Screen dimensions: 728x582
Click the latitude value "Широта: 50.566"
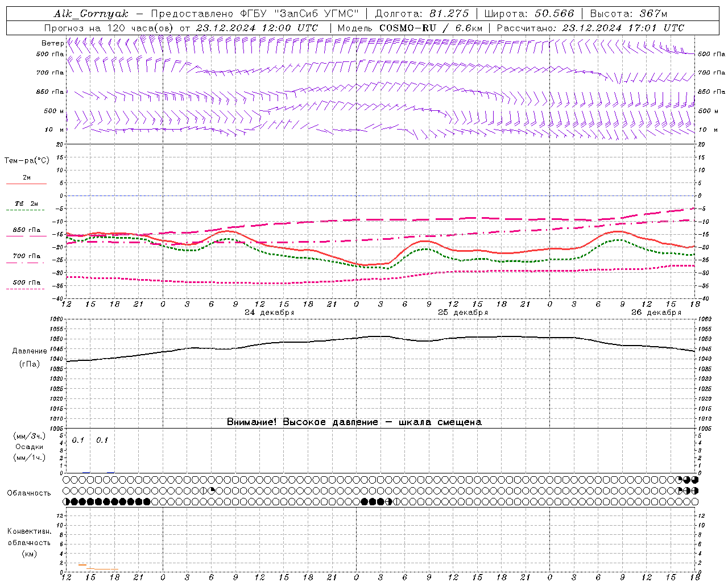530,14
